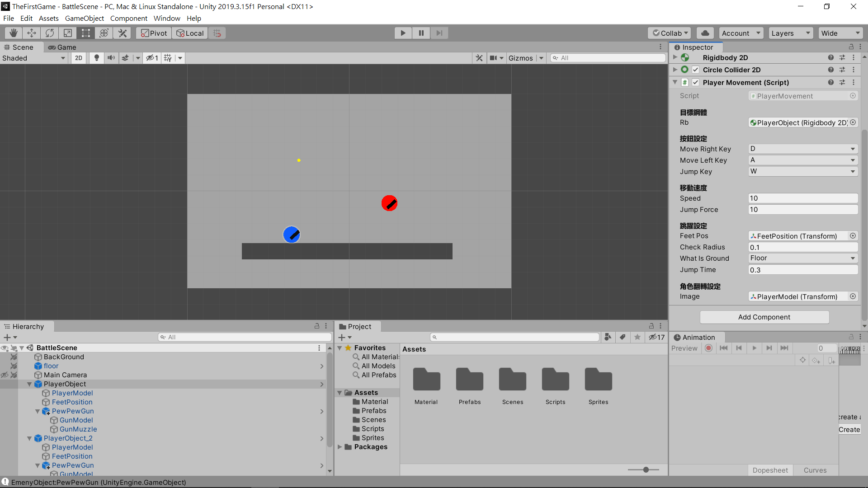
Task: Open Collab menu button
Action: coord(670,33)
